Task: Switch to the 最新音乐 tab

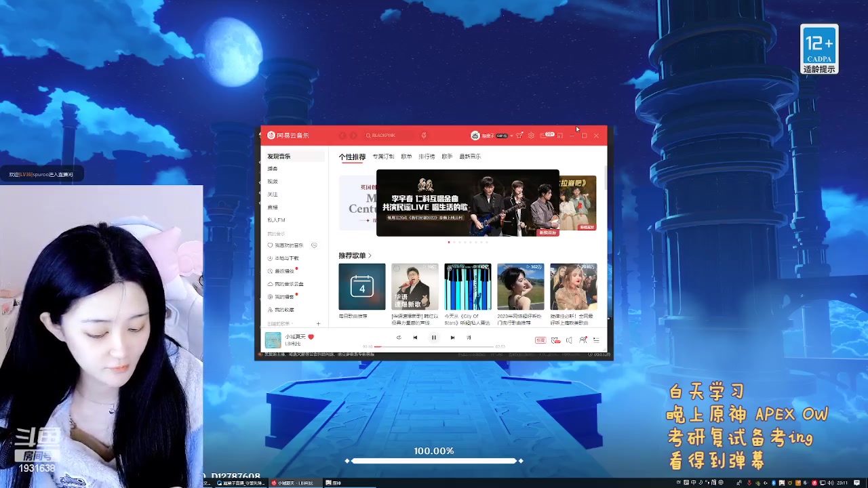Action: click(x=470, y=157)
